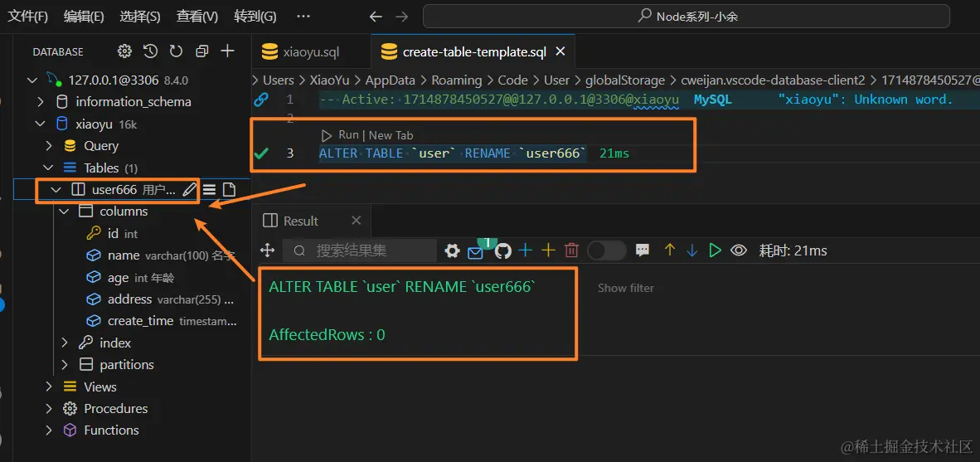This screenshot has width=980, height=462.
Task: Expand the information_schema database
Action: [41, 102]
